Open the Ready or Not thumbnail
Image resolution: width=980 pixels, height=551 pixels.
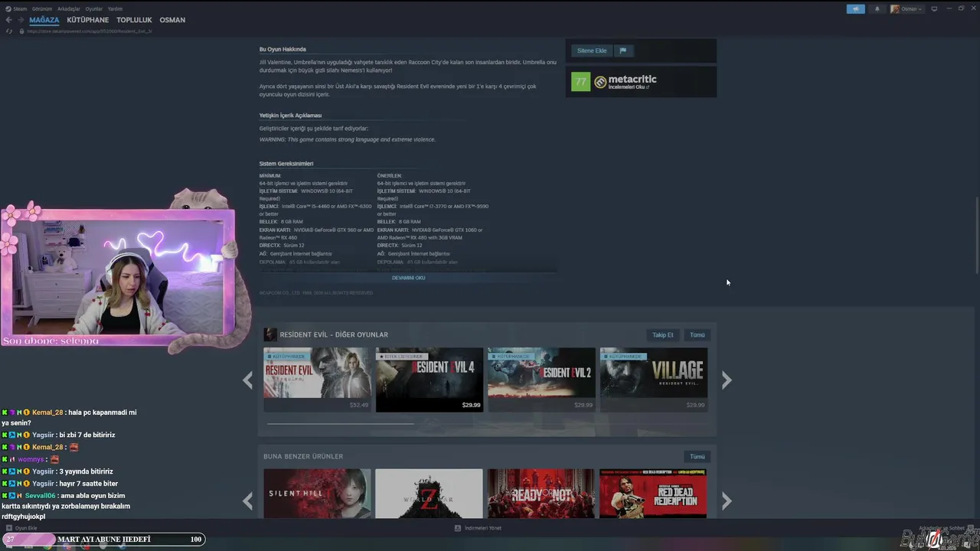(x=541, y=494)
